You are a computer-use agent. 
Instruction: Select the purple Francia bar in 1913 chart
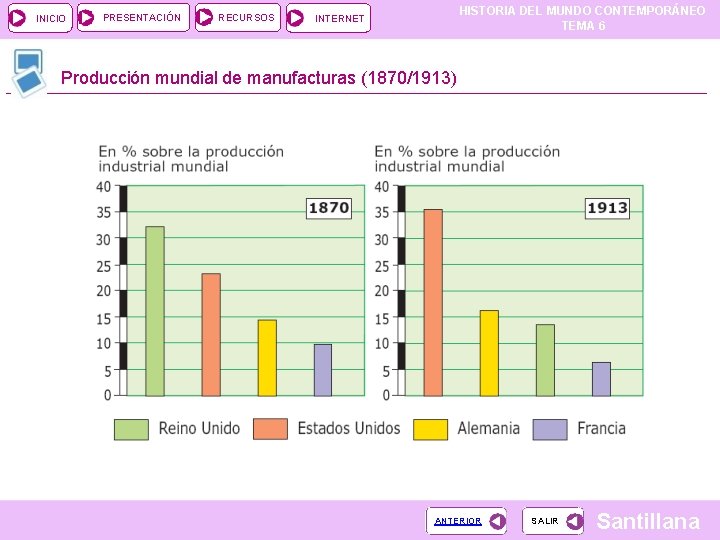pos(601,379)
